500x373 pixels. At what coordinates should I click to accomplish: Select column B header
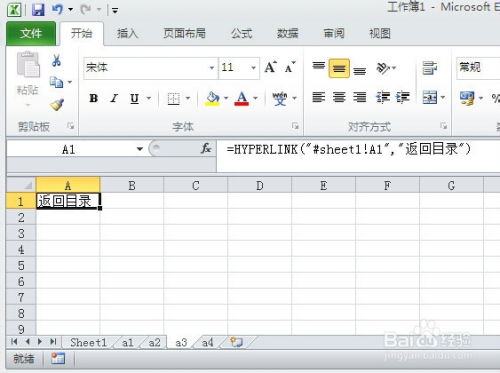[x=132, y=185]
